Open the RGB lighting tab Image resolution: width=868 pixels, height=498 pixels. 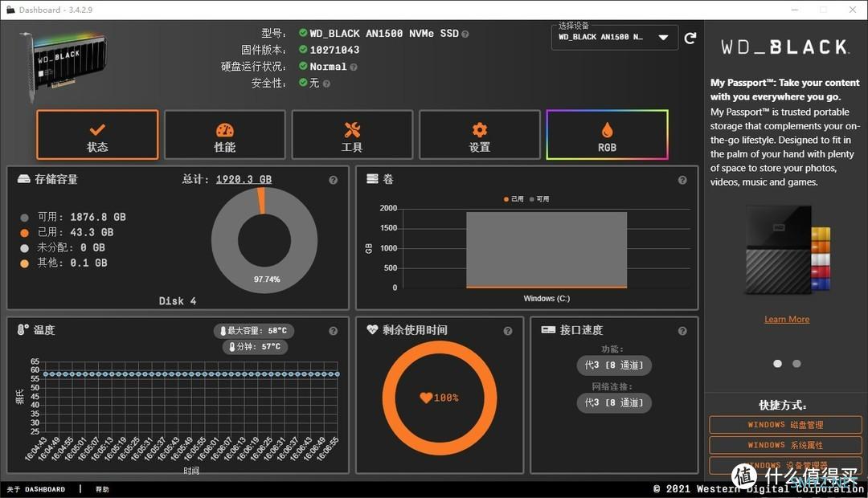click(x=608, y=134)
